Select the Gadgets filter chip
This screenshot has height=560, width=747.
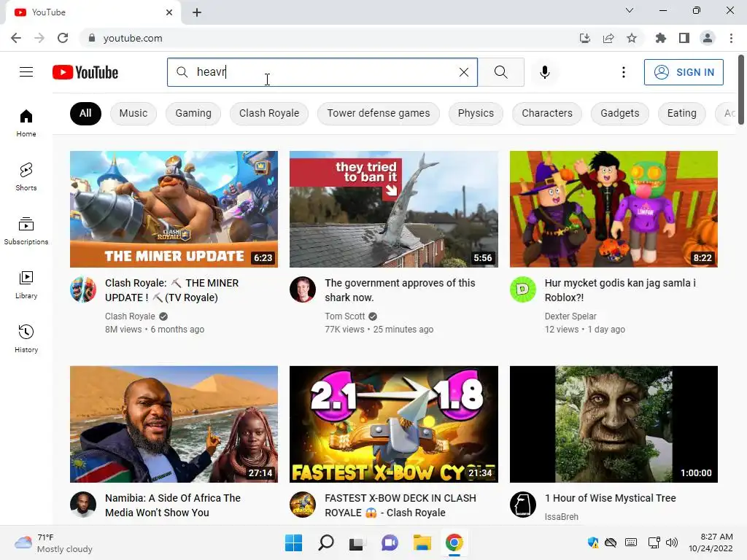coord(620,113)
